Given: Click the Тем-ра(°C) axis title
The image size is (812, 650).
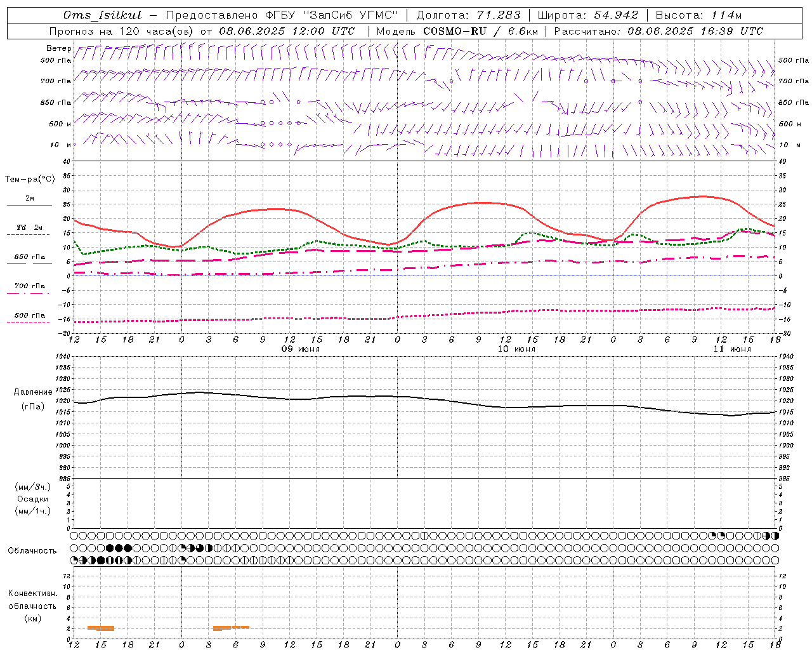Looking at the screenshot, I should tap(30, 180).
